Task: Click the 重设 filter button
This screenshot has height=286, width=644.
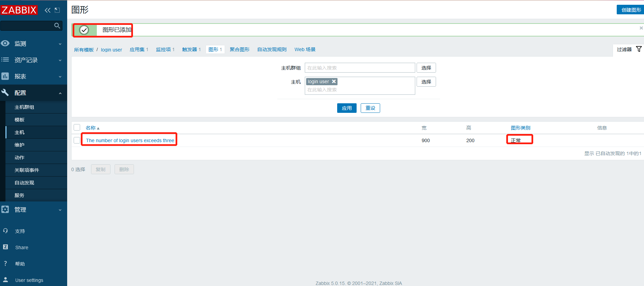Action: pyautogui.click(x=370, y=108)
